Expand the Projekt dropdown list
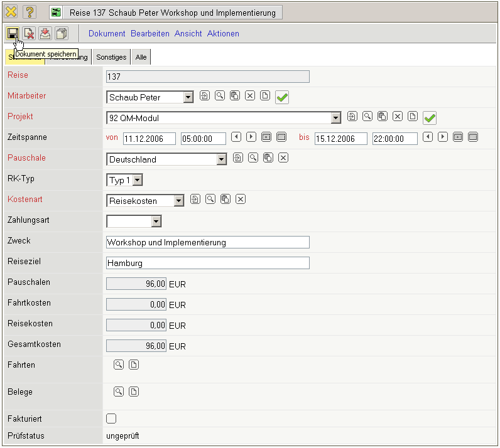 tap(336, 117)
